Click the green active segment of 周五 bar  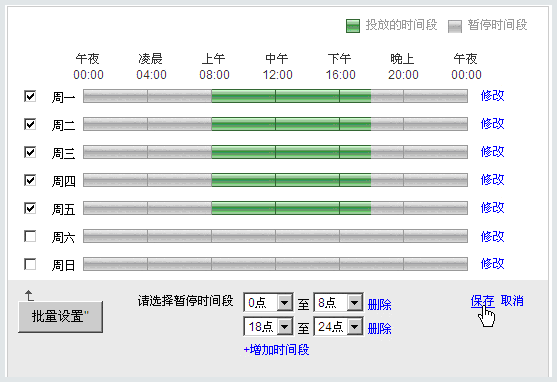(291, 208)
